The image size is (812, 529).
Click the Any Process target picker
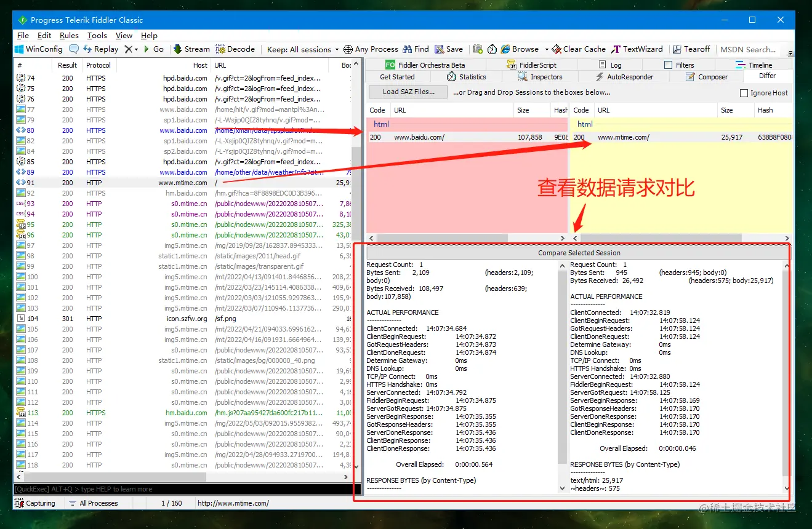coord(371,49)
